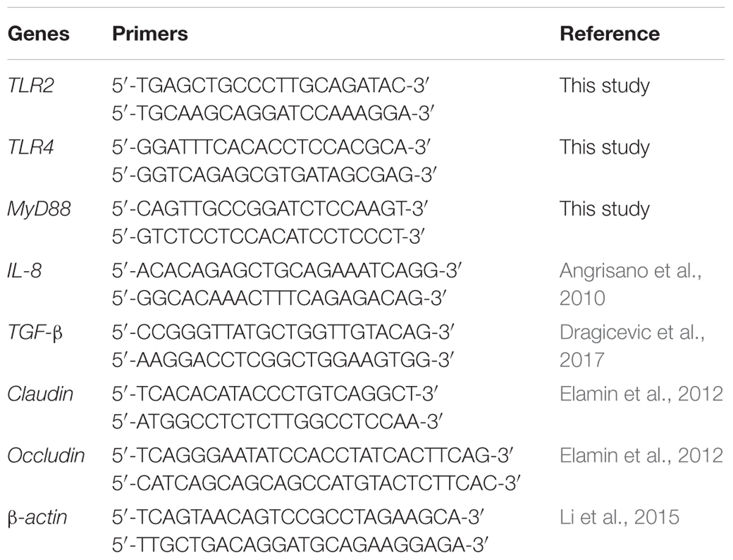Image resolution: width=733 pixels, height=560 pixels.
Task: Open Elamin et al., 2012 reference for Occludin
Action: pos(641,456)
